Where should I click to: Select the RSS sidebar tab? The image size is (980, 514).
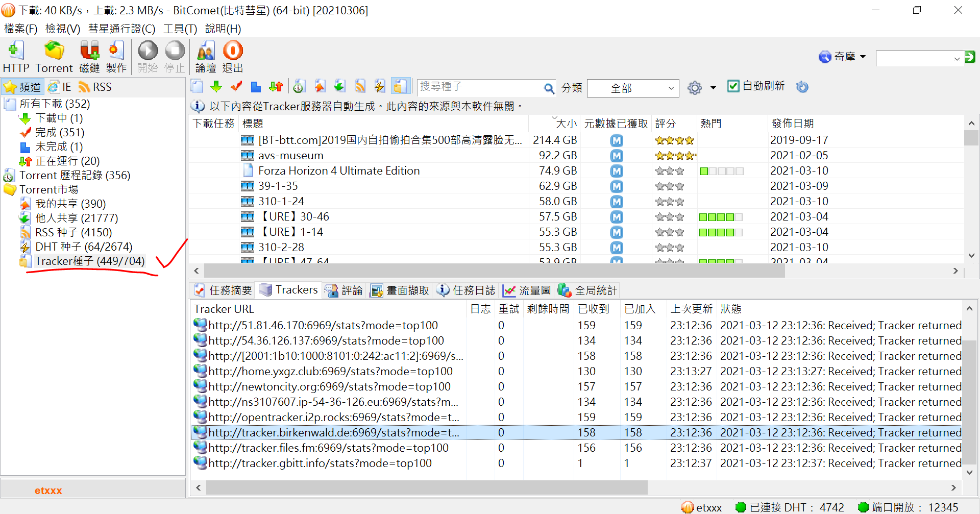95,87
